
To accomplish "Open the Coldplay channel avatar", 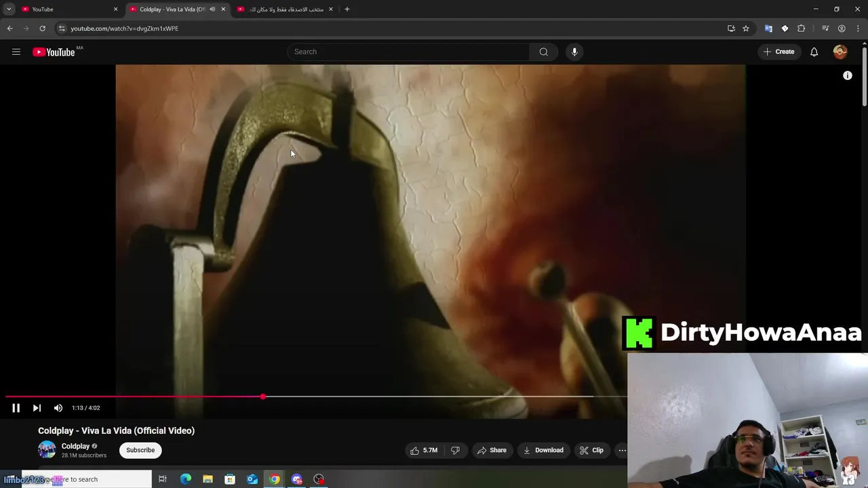I will (x=47, y=449).
